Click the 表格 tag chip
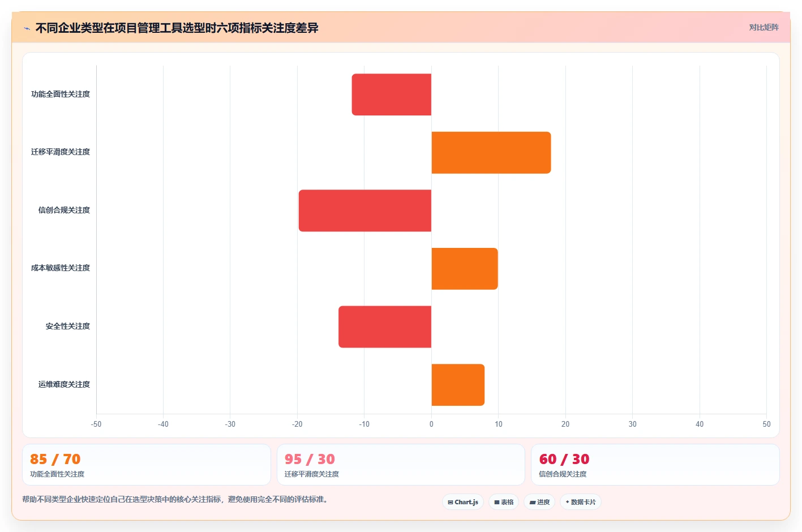 504,502
